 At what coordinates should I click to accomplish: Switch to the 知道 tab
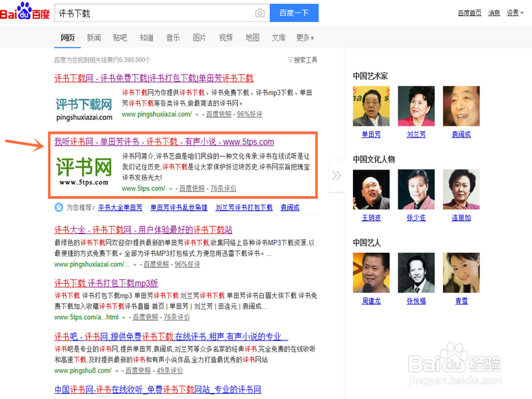coord(146,37)
